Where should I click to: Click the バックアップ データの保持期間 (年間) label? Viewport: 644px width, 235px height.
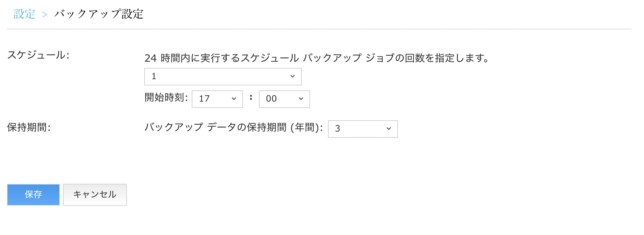(234, 127)
